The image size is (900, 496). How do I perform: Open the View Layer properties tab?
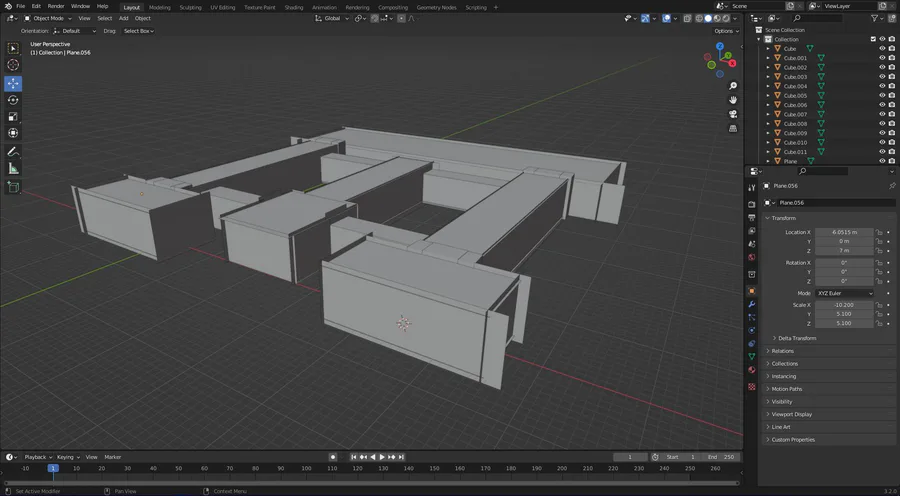(x=751, y=231)
